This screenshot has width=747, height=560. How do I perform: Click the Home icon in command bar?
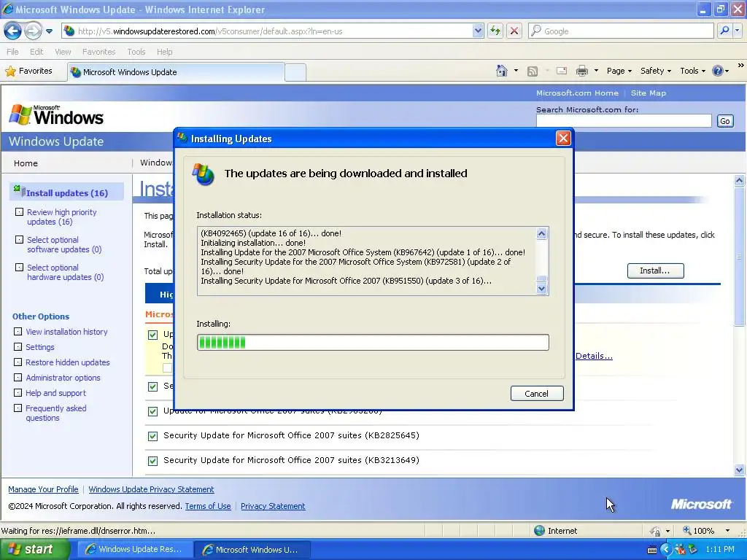click(502, 71)
